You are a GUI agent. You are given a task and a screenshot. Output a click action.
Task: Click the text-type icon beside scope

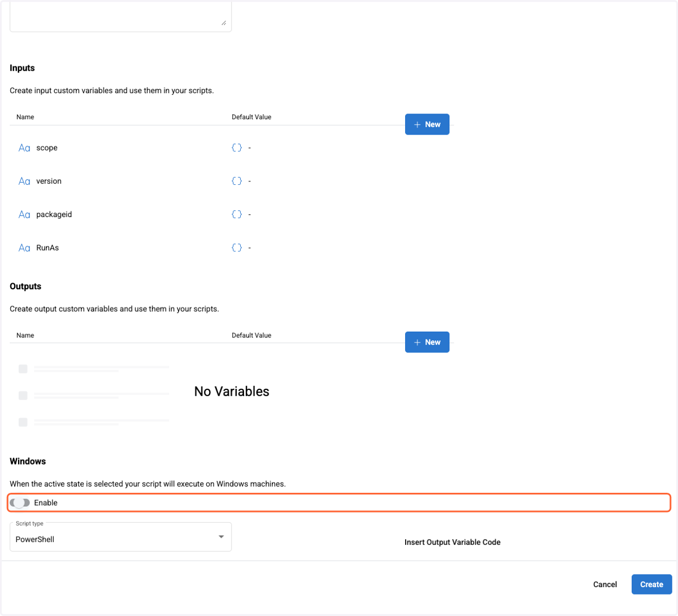24,148
